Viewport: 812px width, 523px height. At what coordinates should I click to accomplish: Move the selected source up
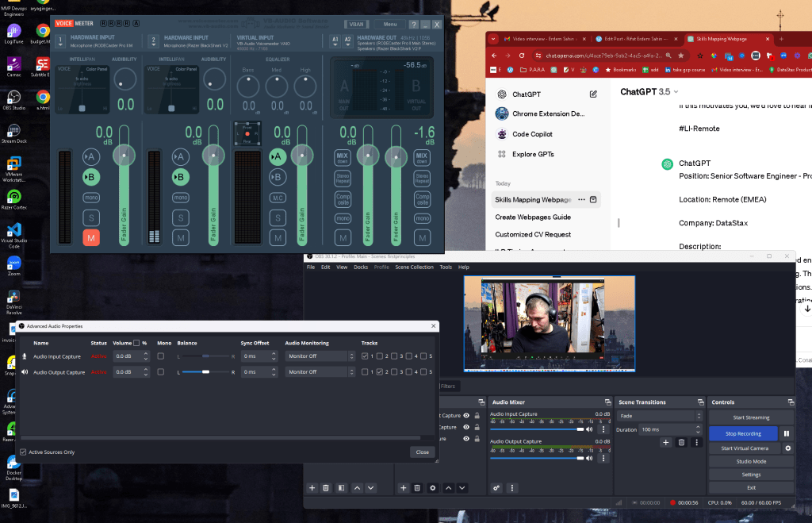[x=449, y=488]
